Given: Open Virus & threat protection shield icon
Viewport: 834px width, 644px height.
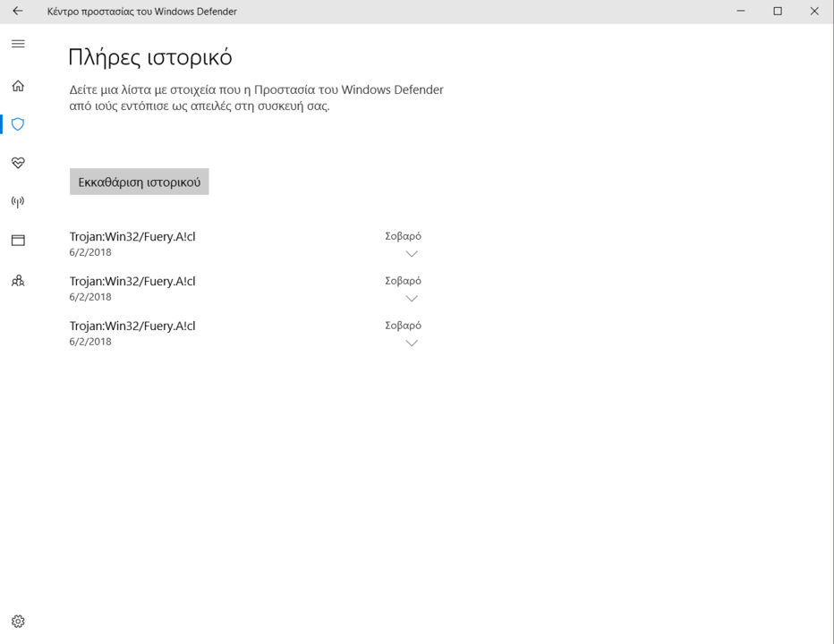Looking at the screenshot, I should tap(18, 124).
